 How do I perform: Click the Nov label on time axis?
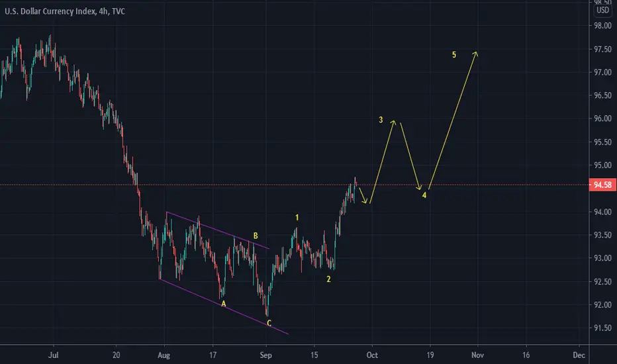pyautogui.click(x=478, y=355)
